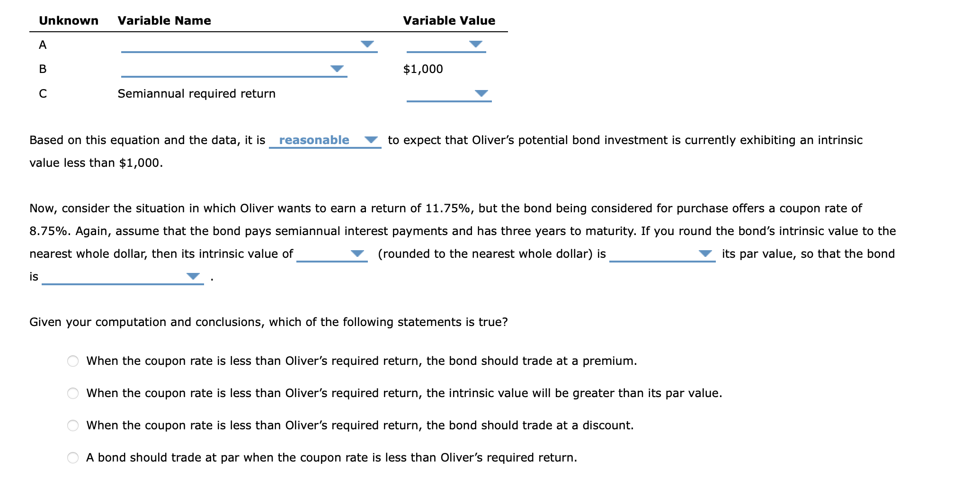Open the dropdown before 'its par value'
Viewport: 980px width, 489px height.
tap(705, 254)
